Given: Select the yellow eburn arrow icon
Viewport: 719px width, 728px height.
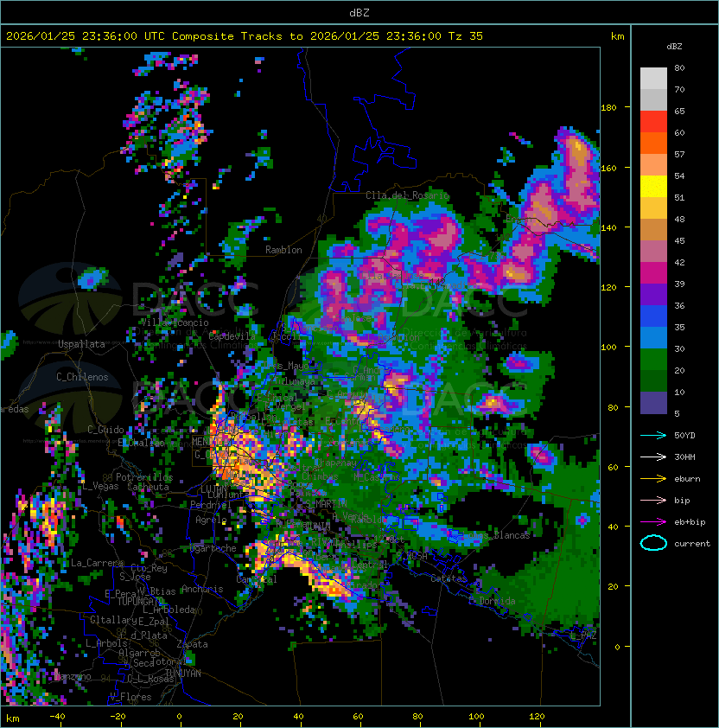Looking at the screenshot, I should tap(653, 479).
